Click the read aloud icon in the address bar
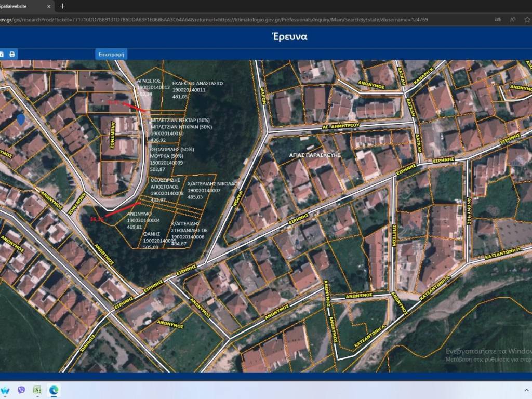 [513, 19]
